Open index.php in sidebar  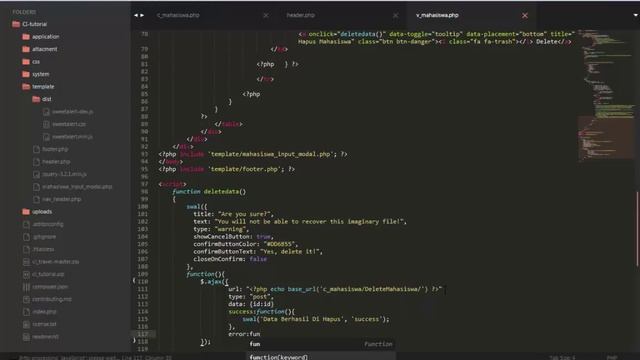[x=44, y=311]
